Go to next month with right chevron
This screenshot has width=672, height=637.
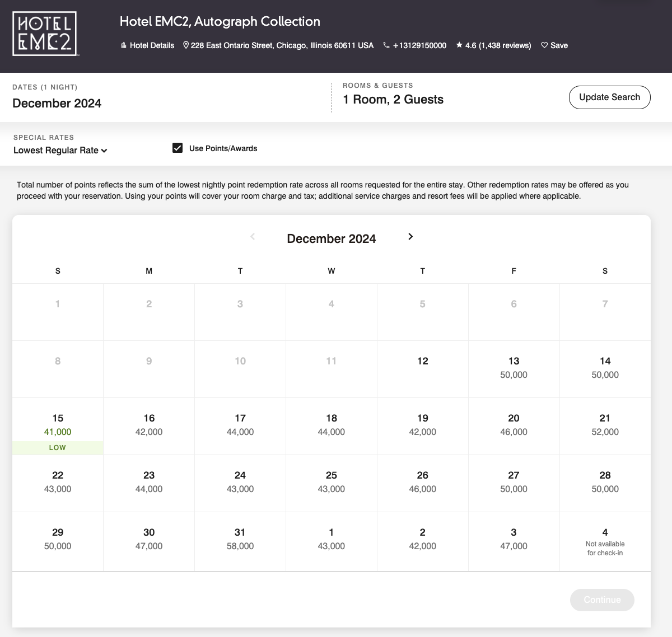pyautogui.click(x=410, y=237)
